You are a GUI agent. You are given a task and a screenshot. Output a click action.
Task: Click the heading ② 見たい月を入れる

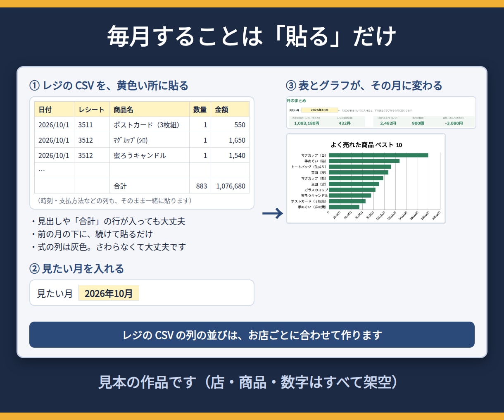[77, 269]
